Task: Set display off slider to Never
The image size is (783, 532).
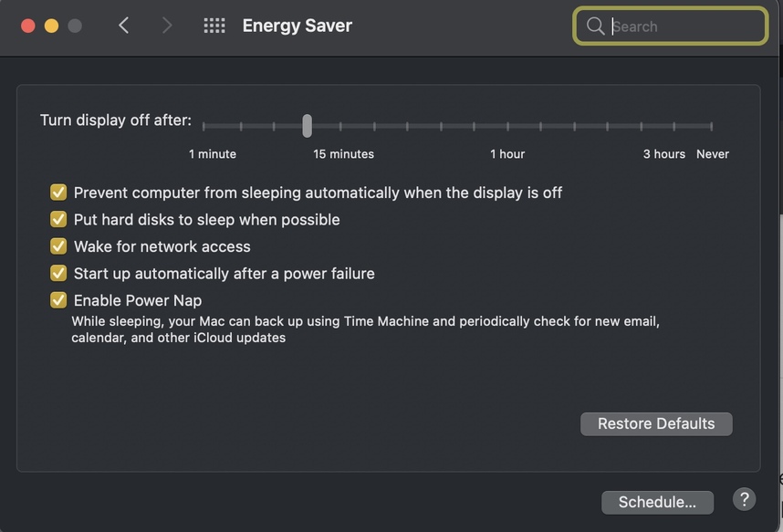Action: coord(711,126)
